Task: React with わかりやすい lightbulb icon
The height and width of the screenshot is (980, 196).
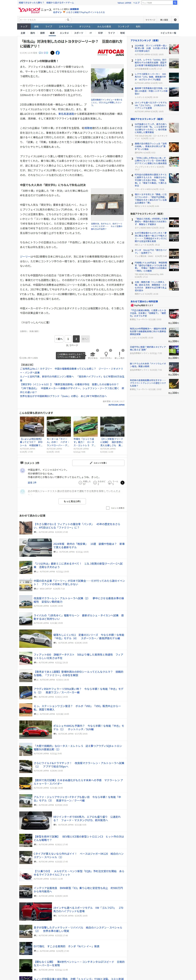Action: click(106, 354)
